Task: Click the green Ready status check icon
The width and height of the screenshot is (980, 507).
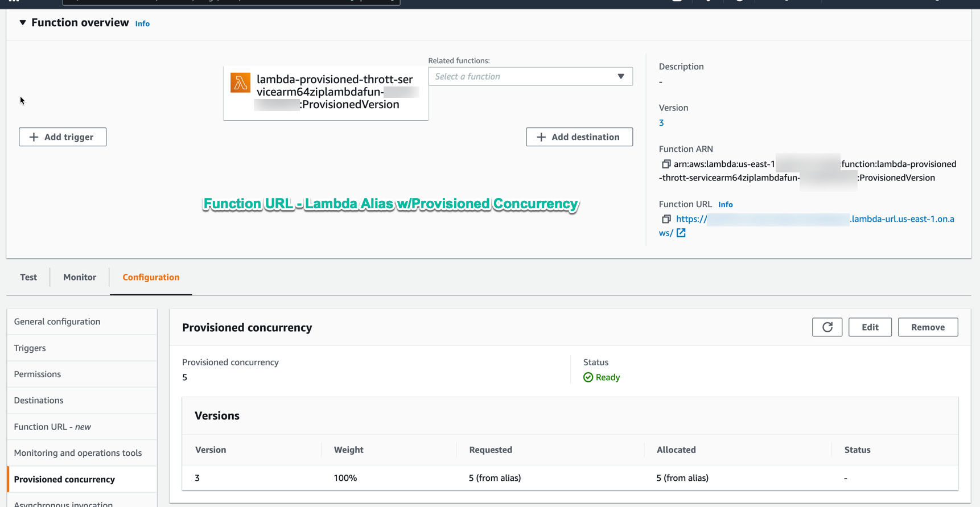Action: tap(588, 377)
